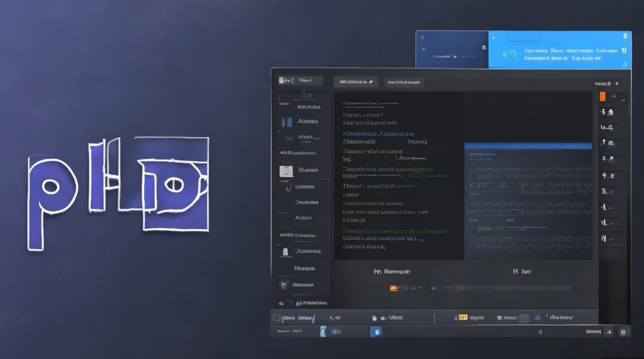Open the top tab with arrow mark

pos(356,82)
